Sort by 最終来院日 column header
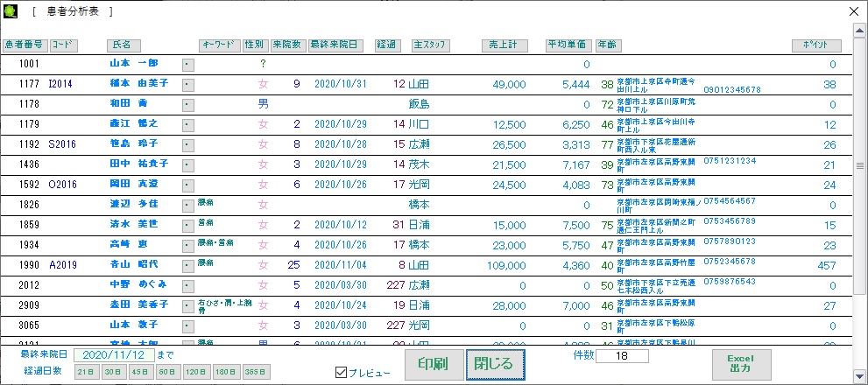Image resolution: width=868 pixels, height=385 pixels. (x=336, y=45)
